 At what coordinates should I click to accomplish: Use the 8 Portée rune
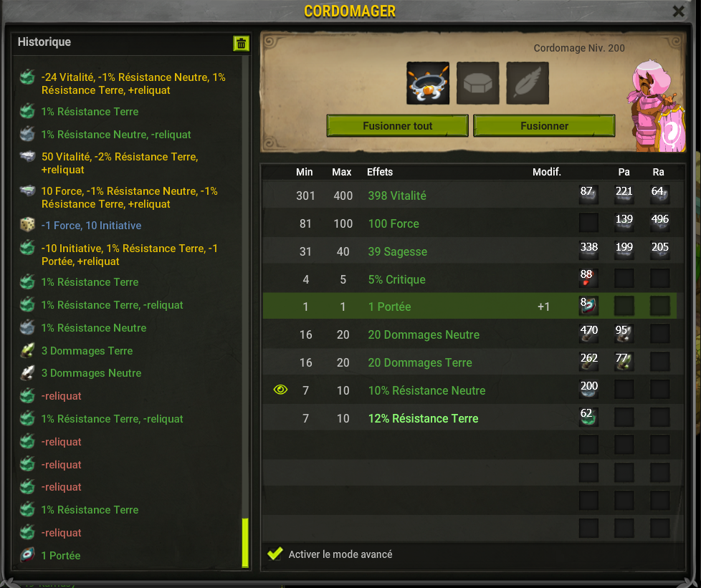tap(588, 306)
